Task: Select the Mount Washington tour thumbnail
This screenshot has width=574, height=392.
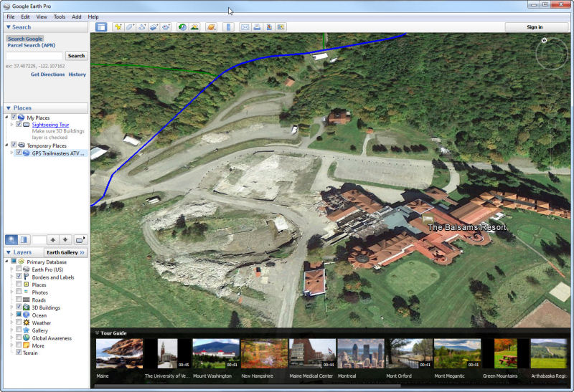Action: [x=216, y=354]
